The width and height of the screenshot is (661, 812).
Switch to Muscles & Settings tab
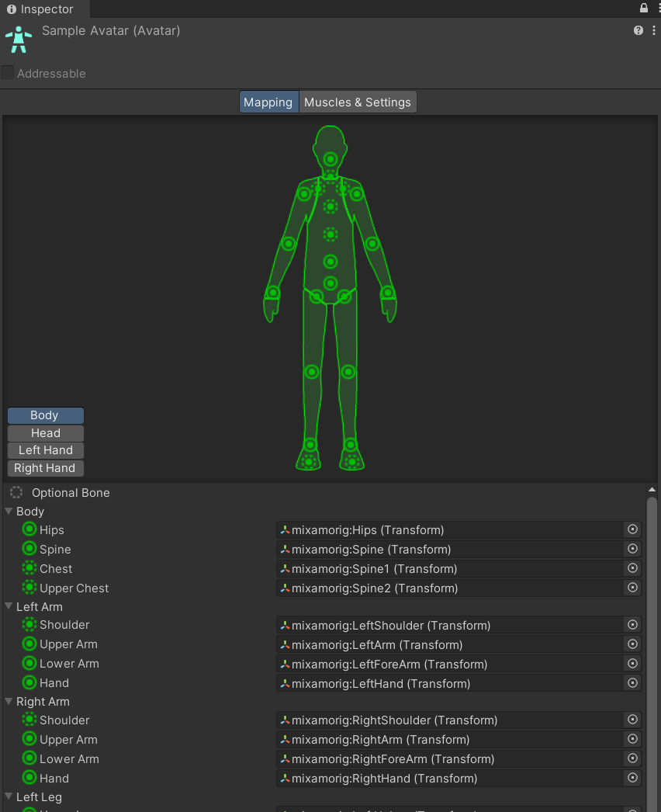pos(358,102)
